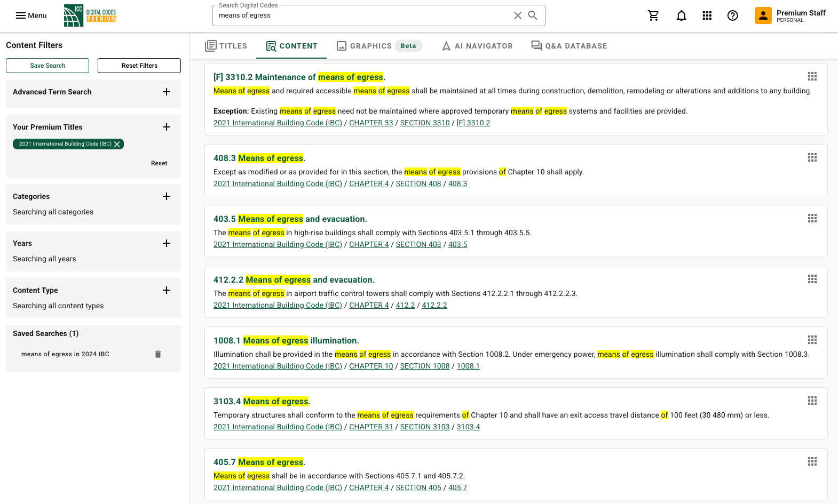
Task: Click the Beta badge on Graphics
Action: coord(408,46)
